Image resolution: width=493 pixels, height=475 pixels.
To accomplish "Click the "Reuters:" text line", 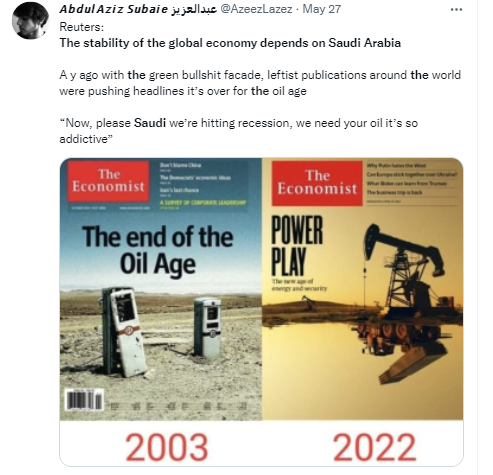I will (x=82, y=27).
